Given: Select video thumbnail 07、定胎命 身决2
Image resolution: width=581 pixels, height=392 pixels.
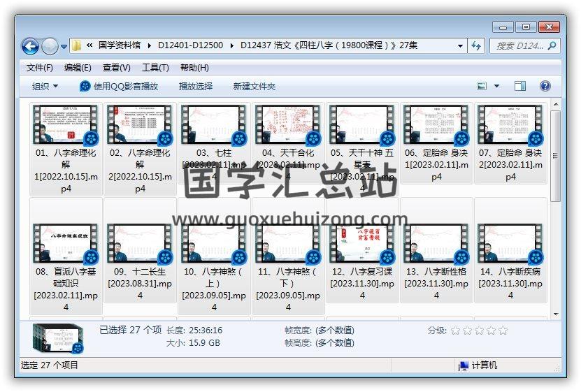Looking at the screenshot, I should (x=510, y=125).
